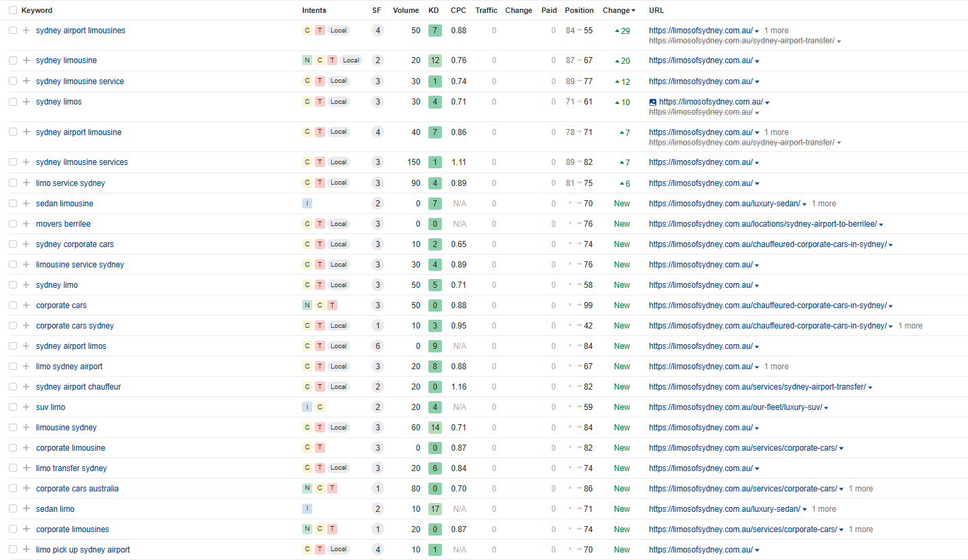Click the plus icon beside 'limo pick up sydney airport'
Image resolution: width=968 pixels, height=560 pixels.
[26, 550]
